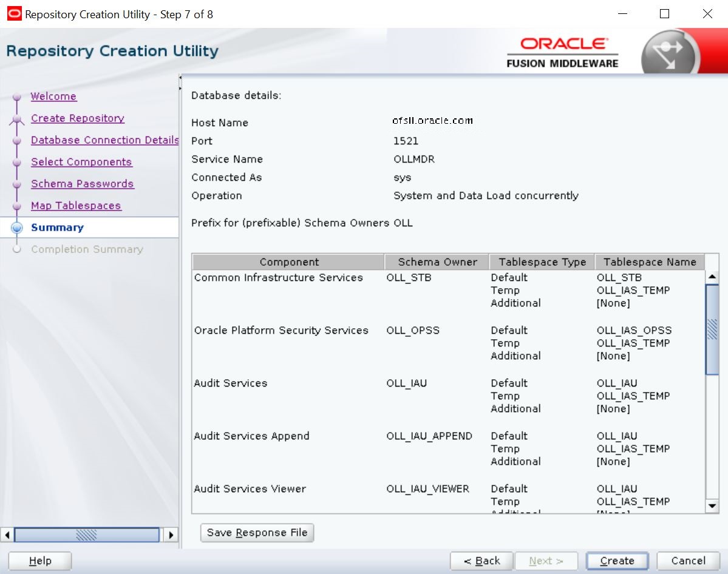Click the Create button

click(x=617, y=561)
